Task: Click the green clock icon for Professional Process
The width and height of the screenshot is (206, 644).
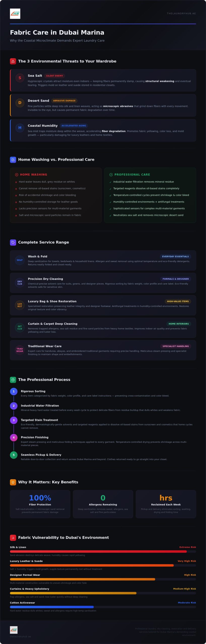Action: click(13, 380)
